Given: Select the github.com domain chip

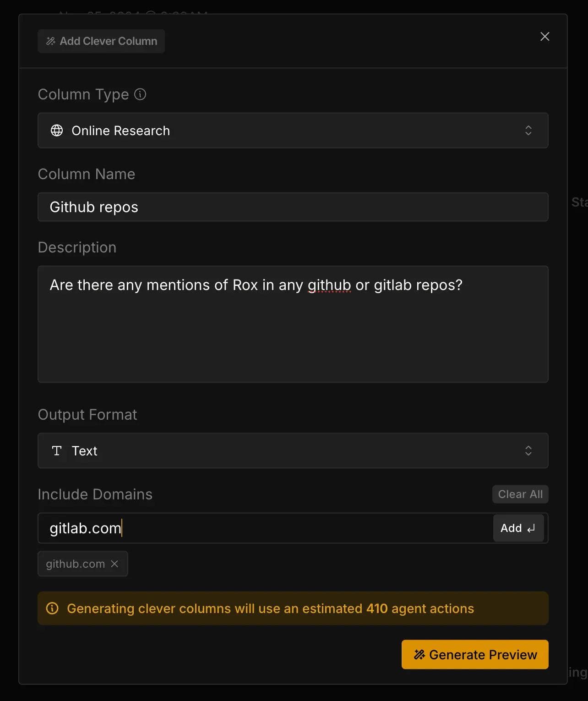Looking at the screenshot, I should click(76, 564).
